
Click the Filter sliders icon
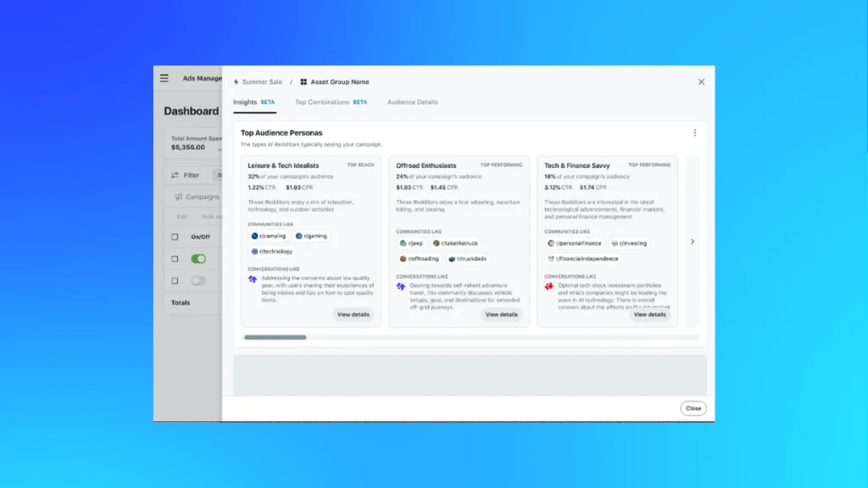click(175, 175)
